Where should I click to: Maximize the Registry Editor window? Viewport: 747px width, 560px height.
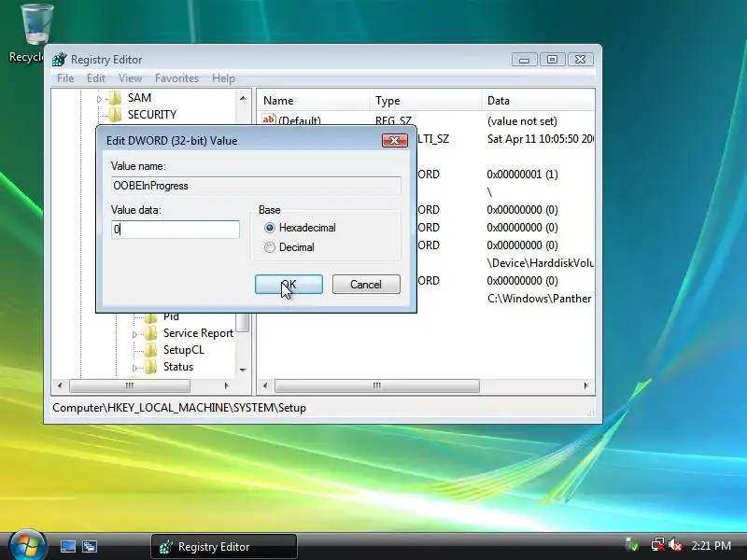[552, 60]
